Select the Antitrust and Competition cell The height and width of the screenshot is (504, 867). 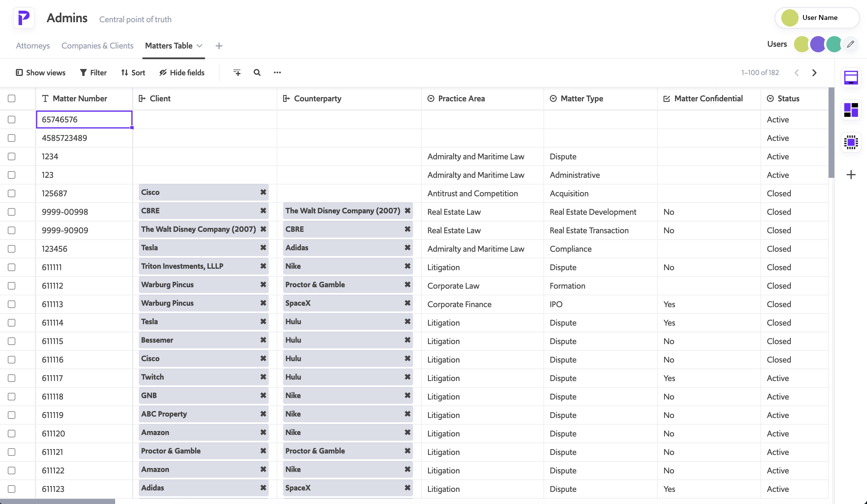pyautogui.click(x=482, y=193)
